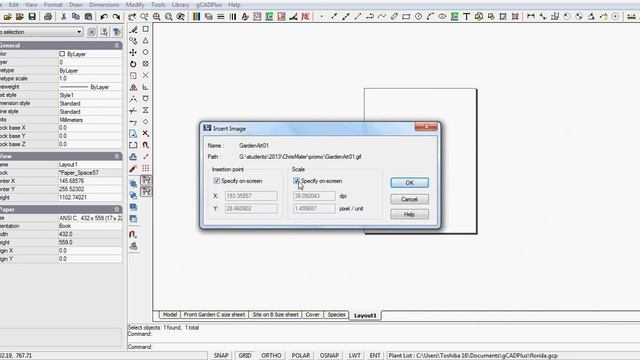Click the X insertion coordinate field

pyautogui.click(x=251, y=196)
